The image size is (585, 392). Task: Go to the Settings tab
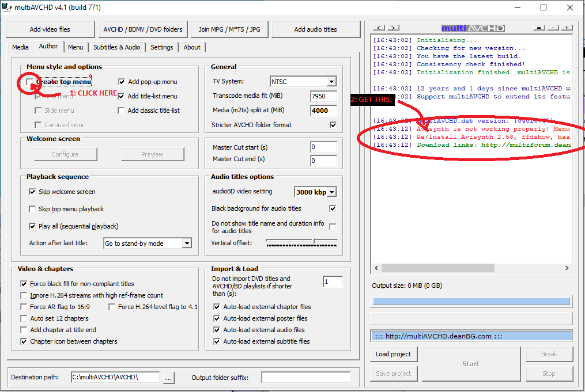tap(162, 47)
